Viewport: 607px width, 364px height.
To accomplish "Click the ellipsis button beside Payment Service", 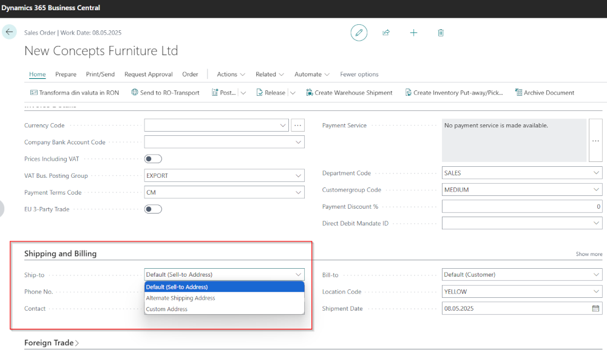I will (x=595, y=140).
